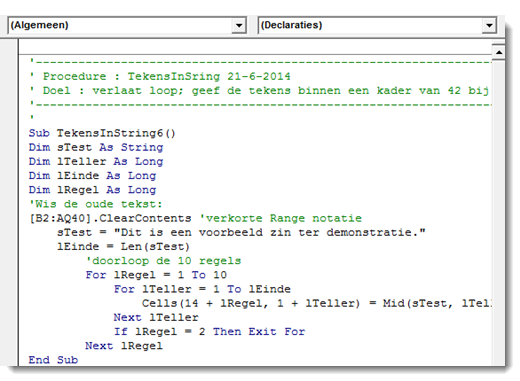Click the Dim lRegel As Long line
Viewport: 520px width, 381px height.
92,190
